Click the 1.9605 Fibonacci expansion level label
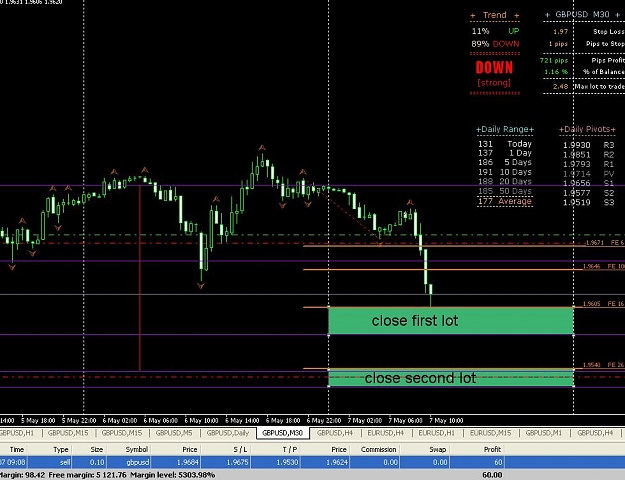This screenshot has width=625, height=480. (x=592, y=304)
